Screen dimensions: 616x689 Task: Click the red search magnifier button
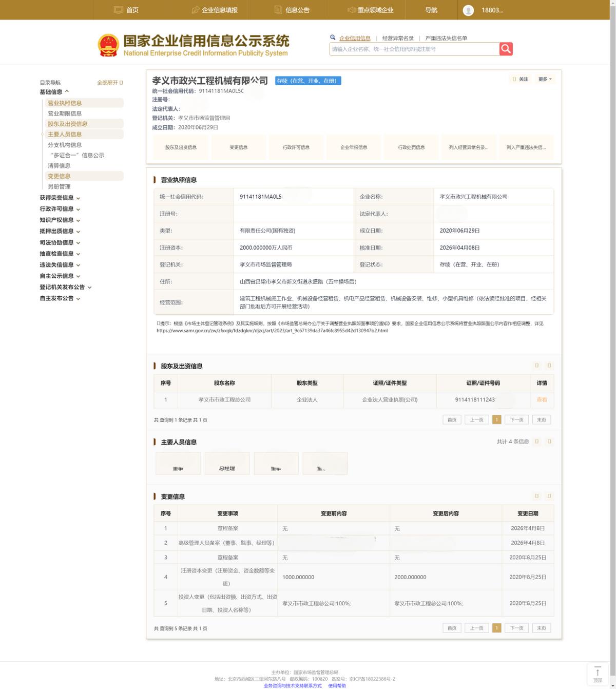point(506,49)
